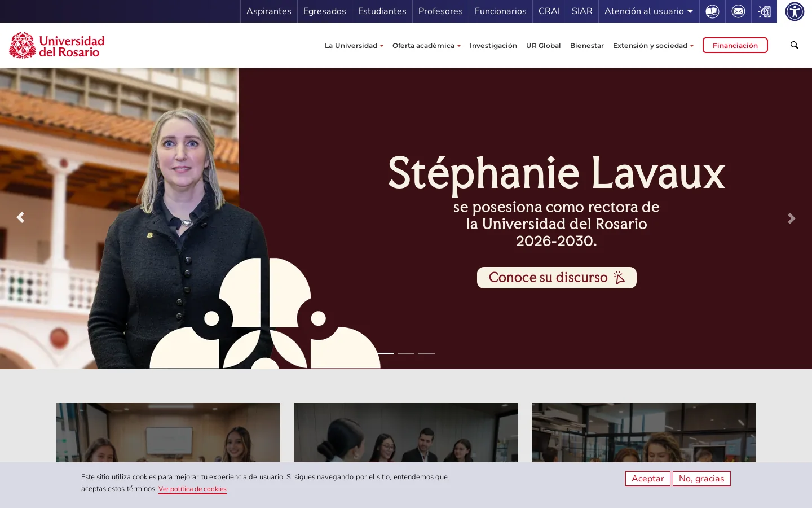Open the CRAI link
Image resolution: width=812 pixels, height=508 pixels.
coord(549,11)
